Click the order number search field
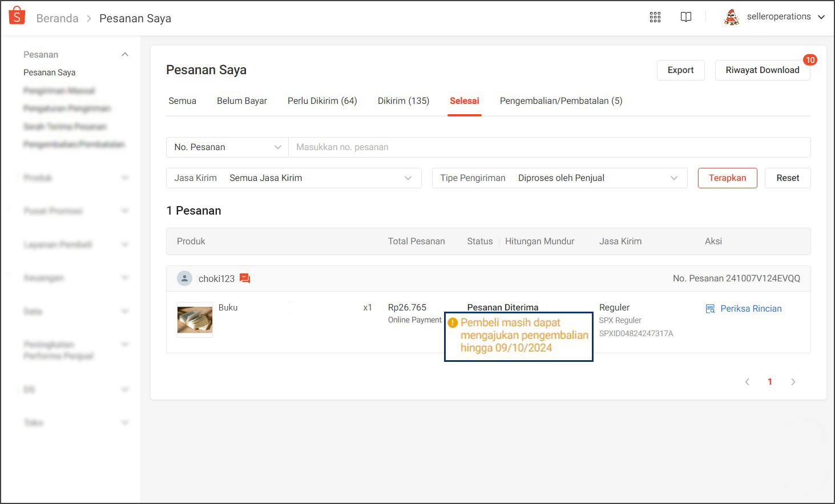This screenshot has width=835, height=504. coord(548,147)
